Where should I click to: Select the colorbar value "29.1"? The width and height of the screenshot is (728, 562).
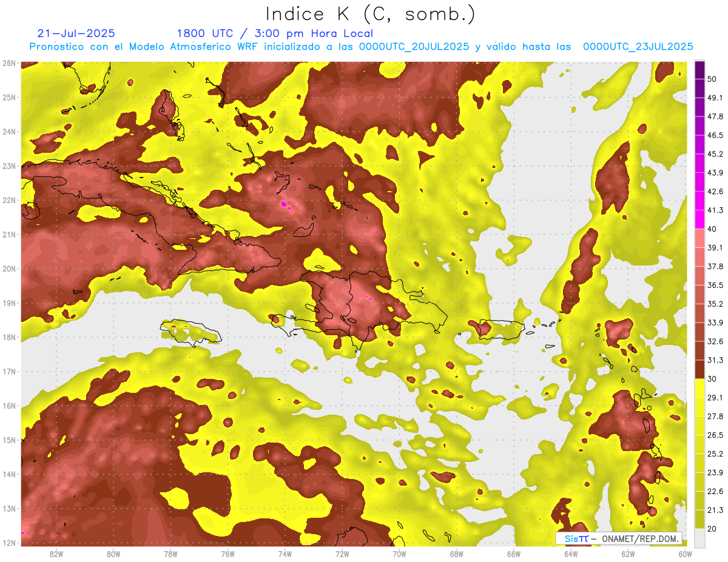click(715, 398)
